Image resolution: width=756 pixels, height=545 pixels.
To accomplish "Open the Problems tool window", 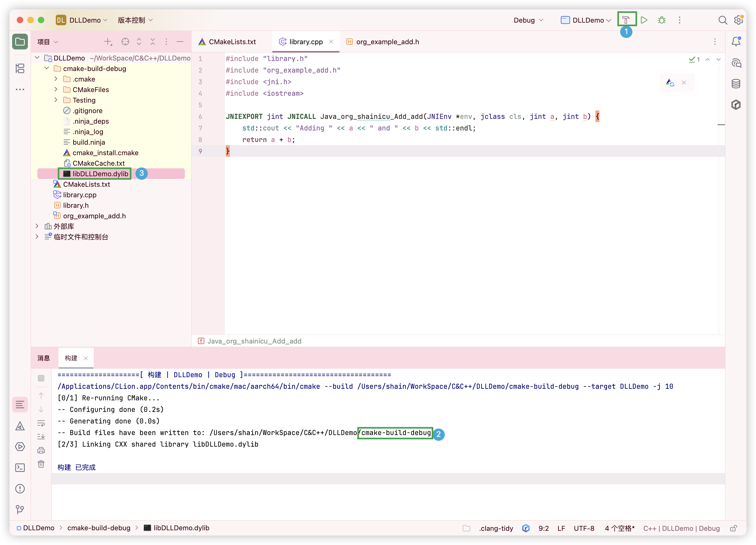I will tap(20, 489).
